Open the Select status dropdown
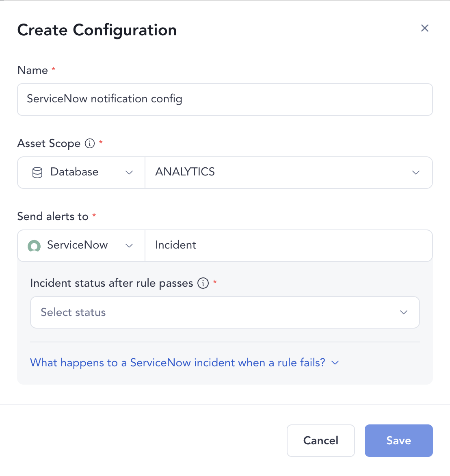This screenshot has height=476, width=450. [225, 312]
